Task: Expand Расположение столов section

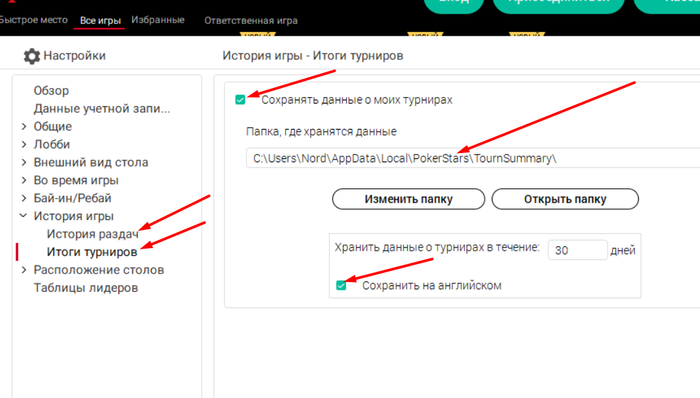Action: click(x=24, y=270)
